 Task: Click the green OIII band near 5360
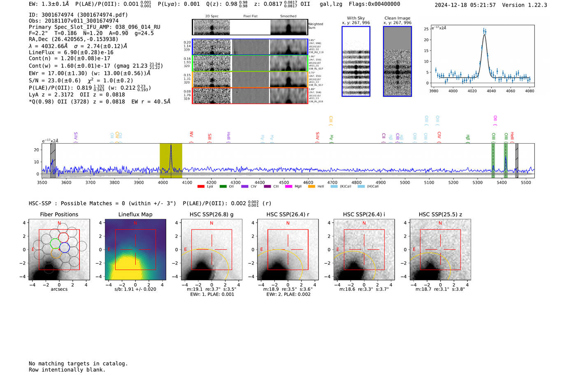click(x=493, y=160)
